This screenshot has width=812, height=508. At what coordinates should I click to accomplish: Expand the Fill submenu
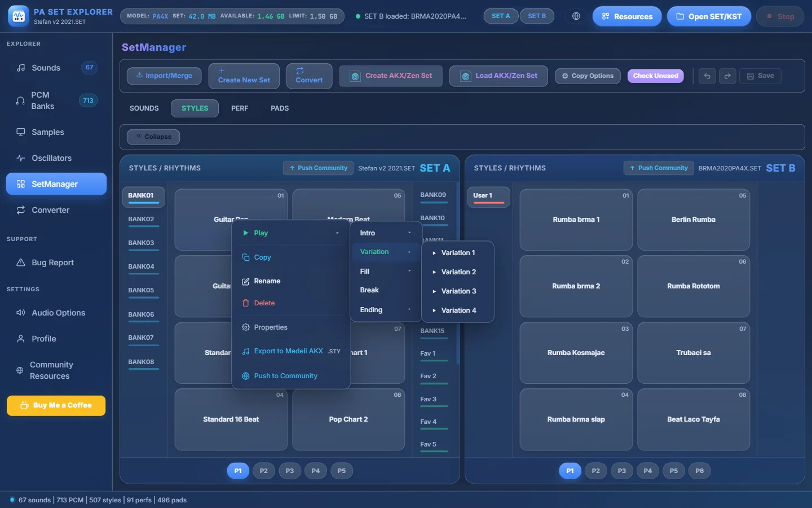[x=386, y=271]
